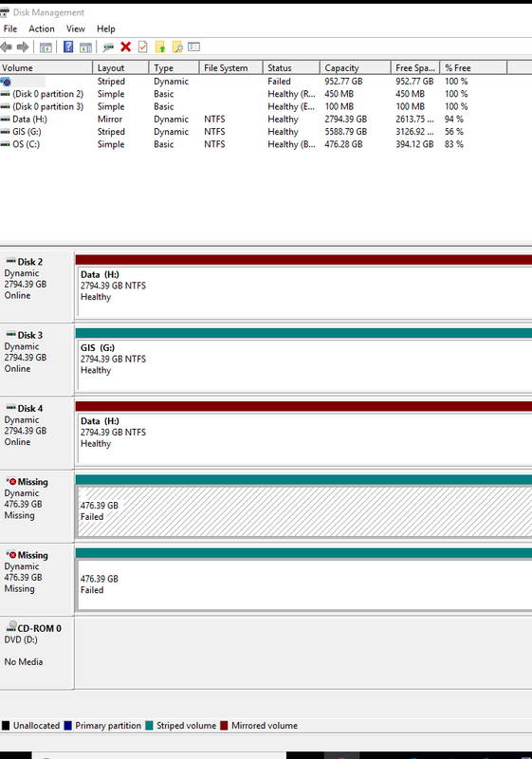Screen dimensions: 532x759
Task: Click the Disk 2 label panel
Action: click(37, 287)
